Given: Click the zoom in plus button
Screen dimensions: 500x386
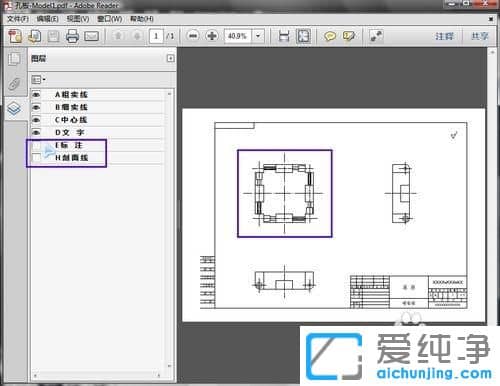Looking at the screenshot, I should 212,36.
